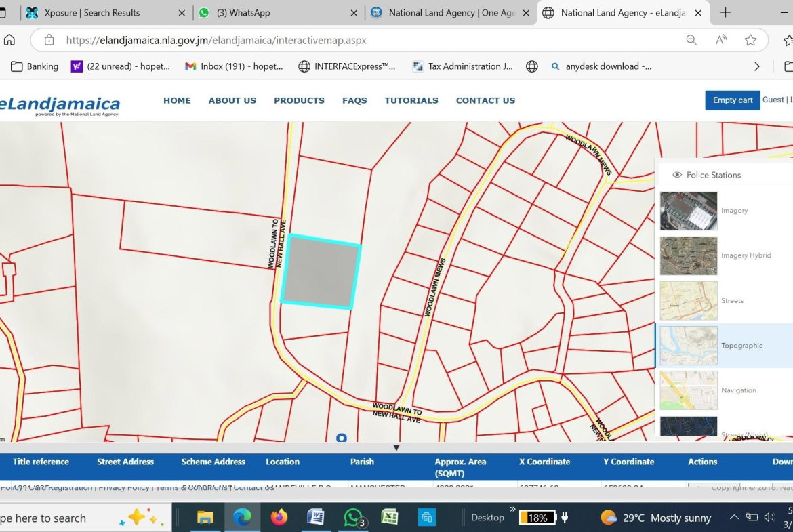This screenshot has height=532, width=793.
Task: Open the volume control icon
Action: (x=769, y=517)
